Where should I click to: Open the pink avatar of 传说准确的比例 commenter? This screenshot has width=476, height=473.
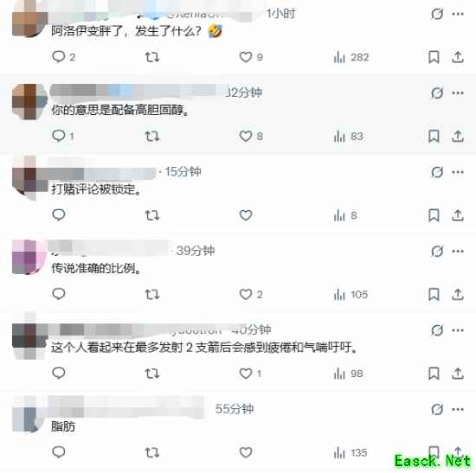click(x=29, y=258)
